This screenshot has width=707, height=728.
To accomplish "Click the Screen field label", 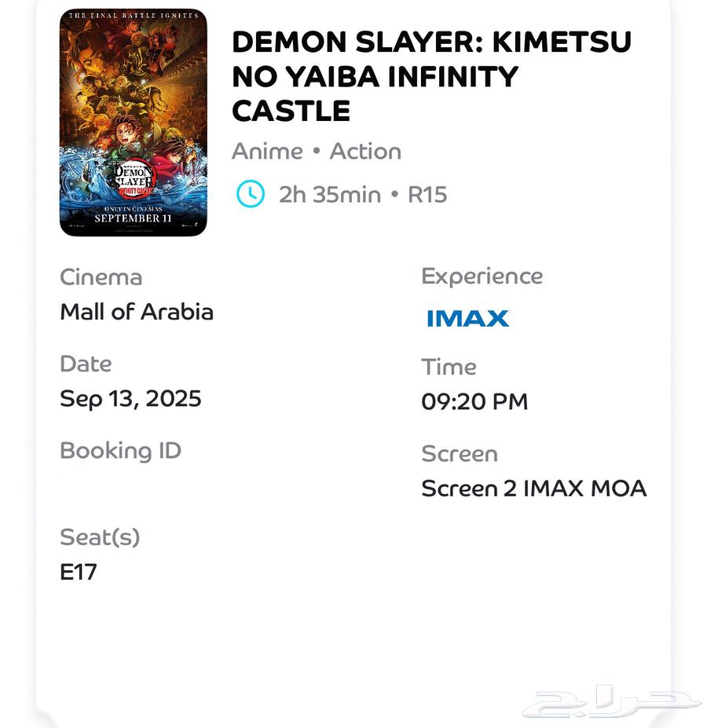I will tap(459, 454).
